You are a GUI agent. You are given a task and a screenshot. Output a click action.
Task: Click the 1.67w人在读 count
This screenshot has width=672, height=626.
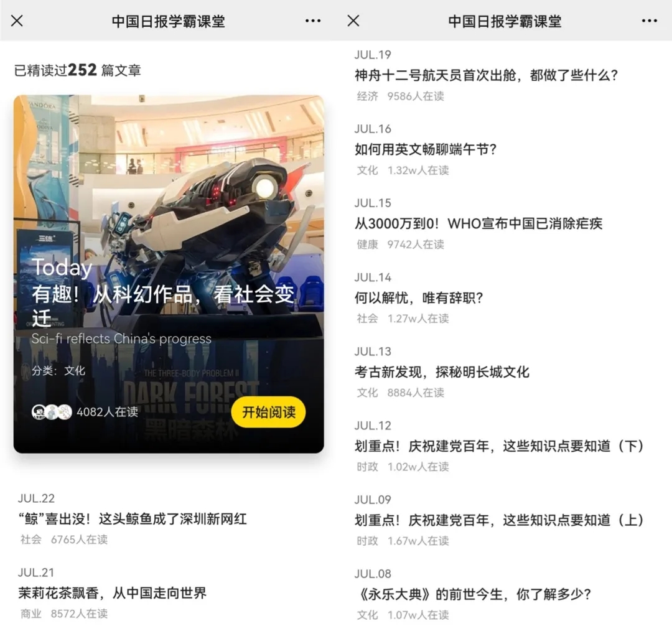coord(418,541)
